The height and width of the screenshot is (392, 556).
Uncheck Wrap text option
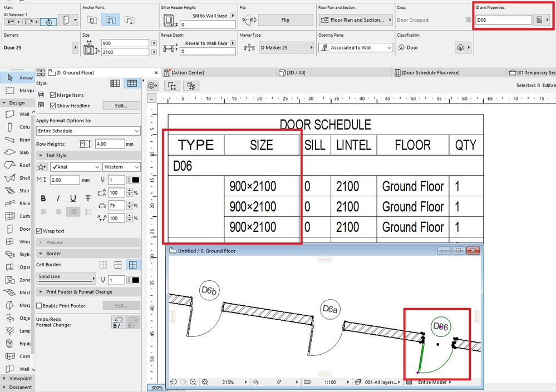tap(40, 231)
